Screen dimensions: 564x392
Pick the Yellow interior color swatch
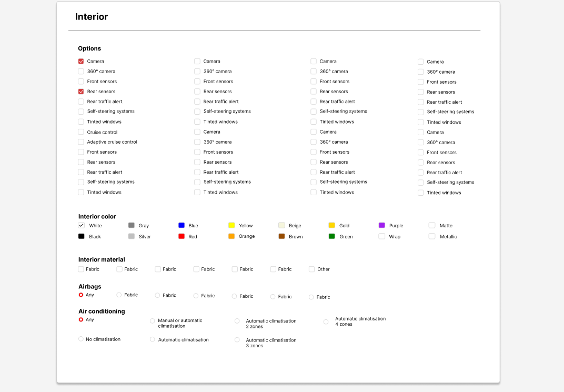click(231, 225)
